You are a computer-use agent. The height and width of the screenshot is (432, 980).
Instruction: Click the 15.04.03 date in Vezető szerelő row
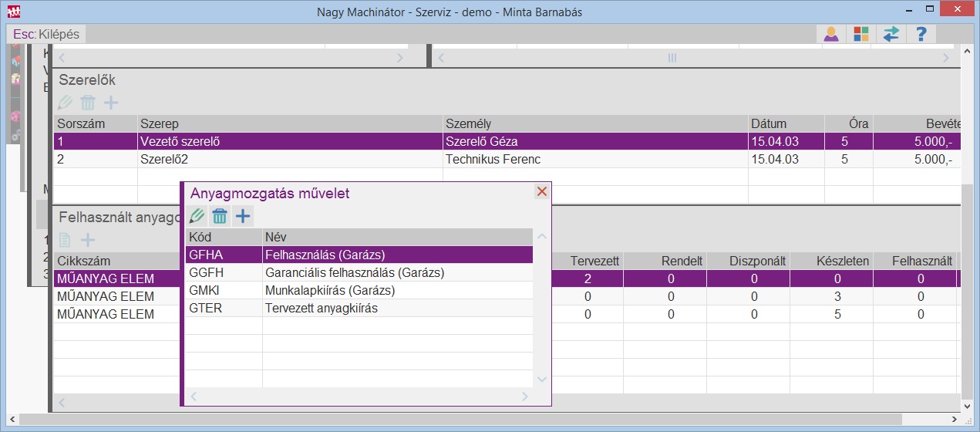(786, 141)
